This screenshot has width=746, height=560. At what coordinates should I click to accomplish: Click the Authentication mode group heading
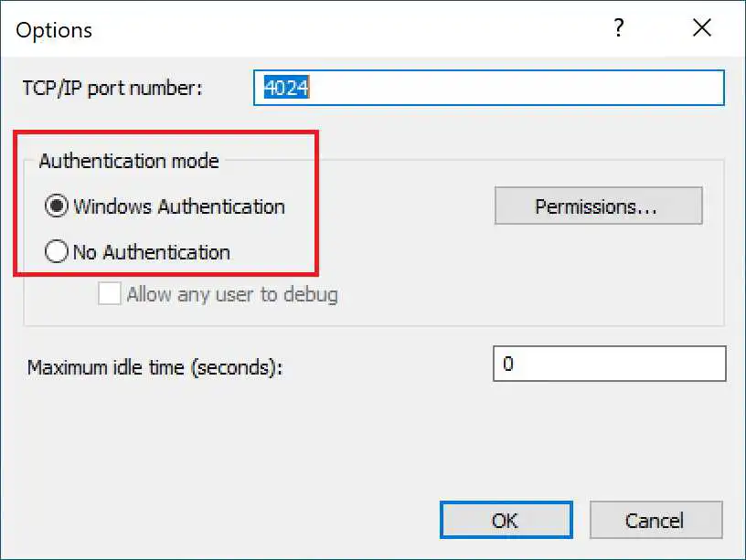pyautogui.click(x=128, y=161)
